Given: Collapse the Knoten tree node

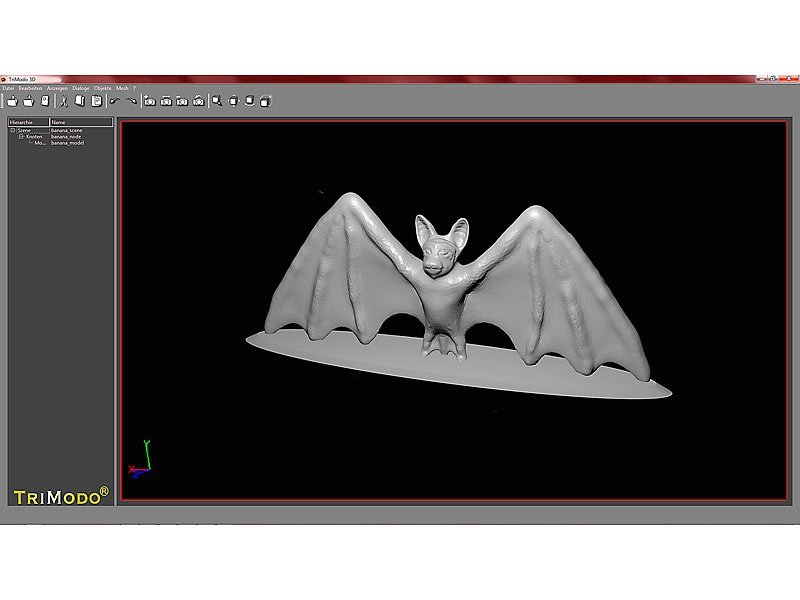Looking at the screenshot, I should (x=21, y=136).
